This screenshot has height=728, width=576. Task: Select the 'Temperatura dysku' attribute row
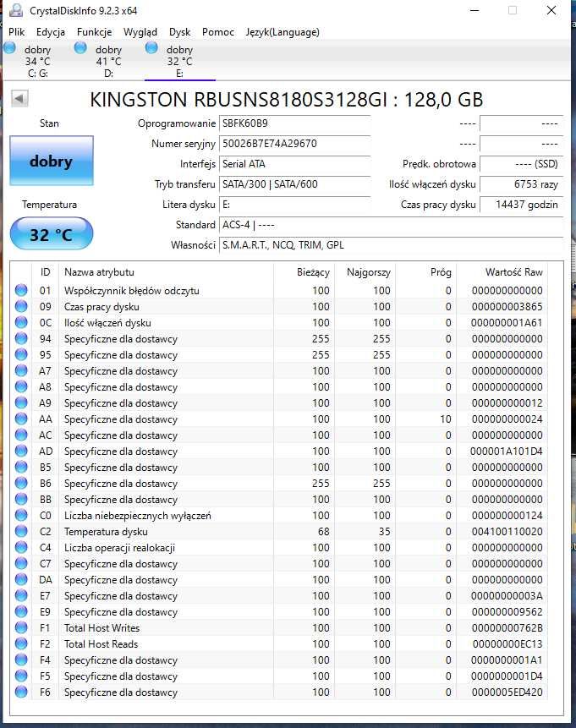[279, 531]
